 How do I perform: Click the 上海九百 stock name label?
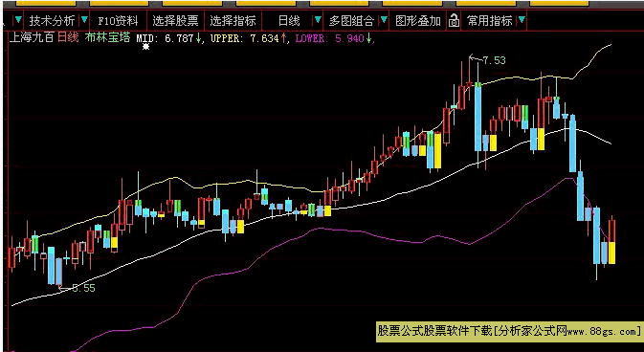click(32, 38)
